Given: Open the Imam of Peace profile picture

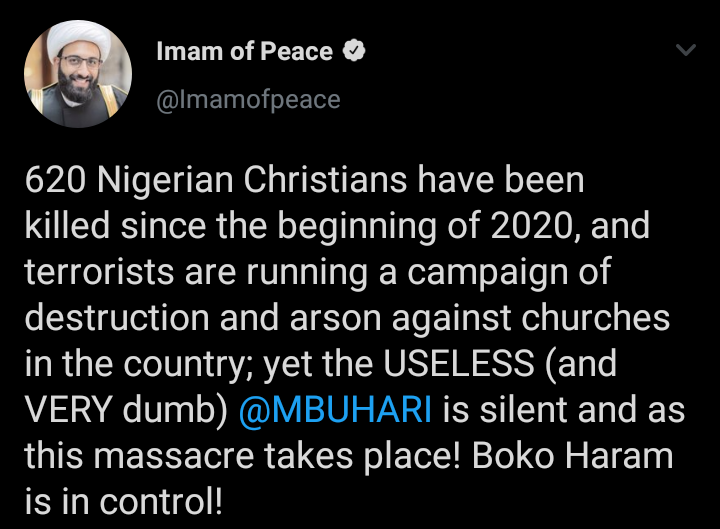Looking at the screenshot, I should pyautogui.click(x=78, y=74).
